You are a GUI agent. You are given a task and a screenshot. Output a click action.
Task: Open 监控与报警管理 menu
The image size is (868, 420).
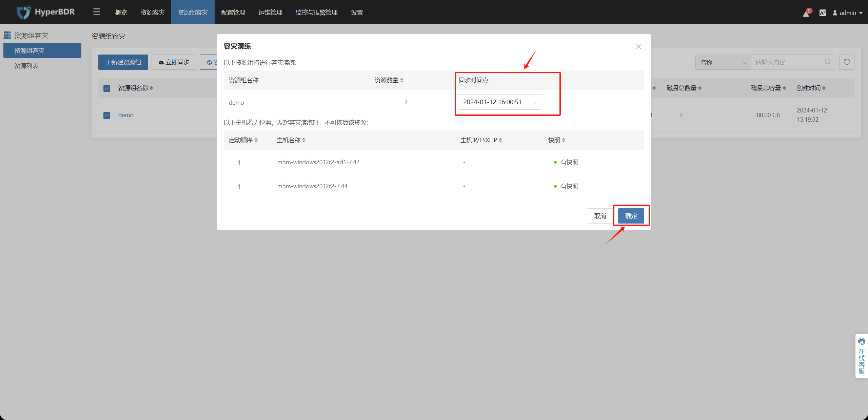pyautogui.click(x=316, y=12)
